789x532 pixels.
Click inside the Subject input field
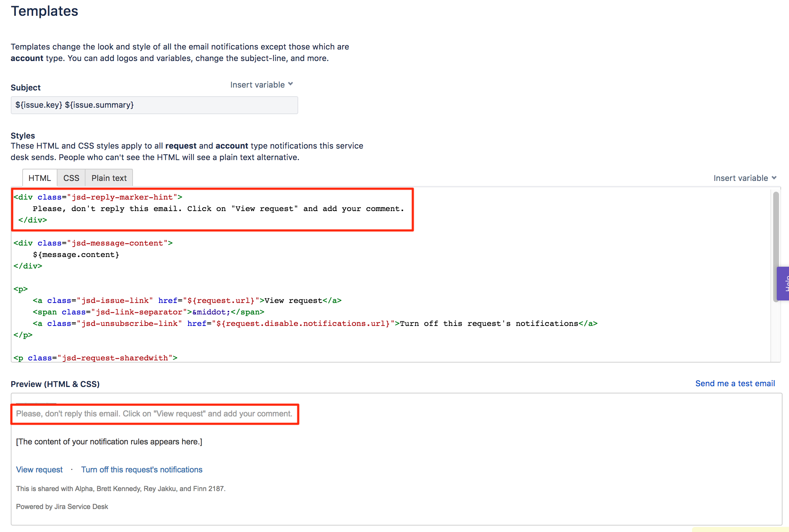[x=154, y=105]
